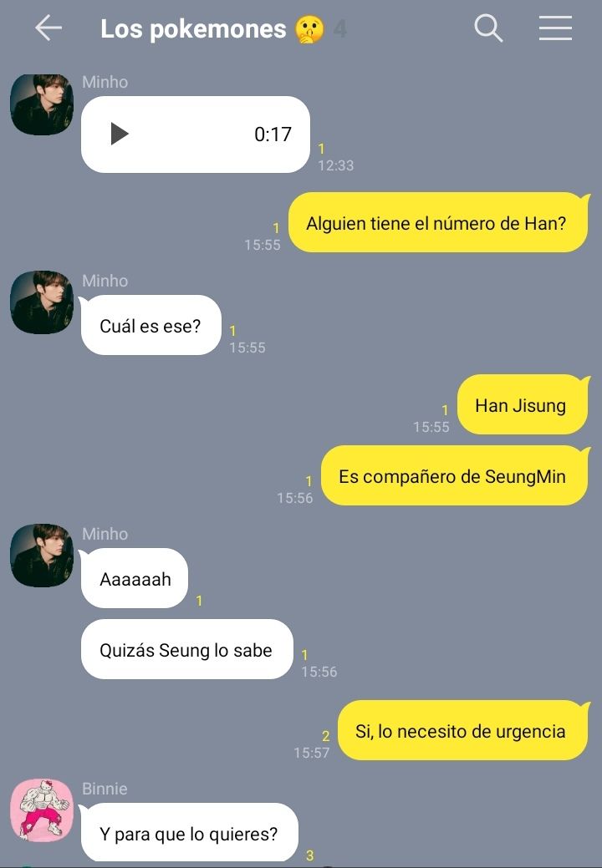Tap the member count 4 beside the title

[340, 28]
